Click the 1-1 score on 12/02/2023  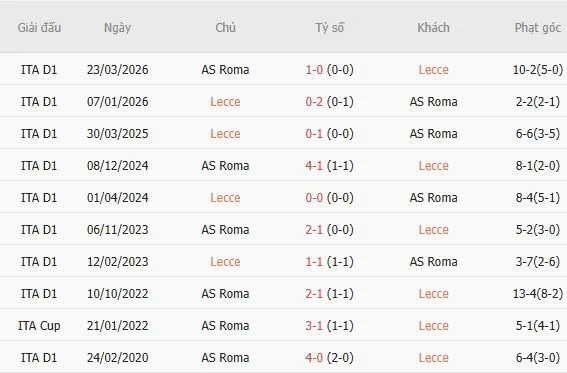tap(314, 262)
